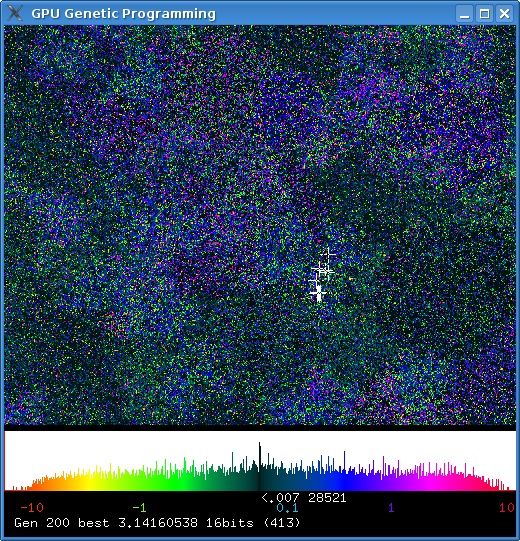This screenshot has width=520, height=541.
Task: Click the green -1 axis label
Action: [x=139, y=508]
